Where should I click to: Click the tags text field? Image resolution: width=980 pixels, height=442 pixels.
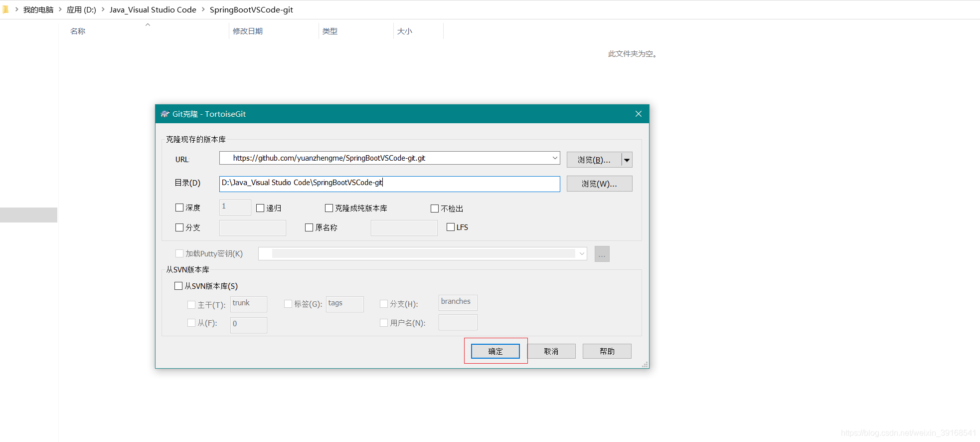(x=345, y=304)
